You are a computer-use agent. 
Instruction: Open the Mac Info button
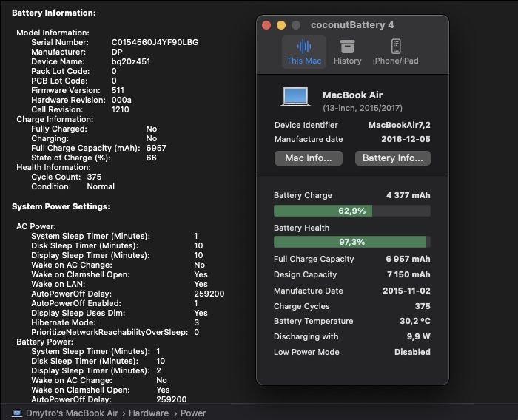(x=309, y=157)
